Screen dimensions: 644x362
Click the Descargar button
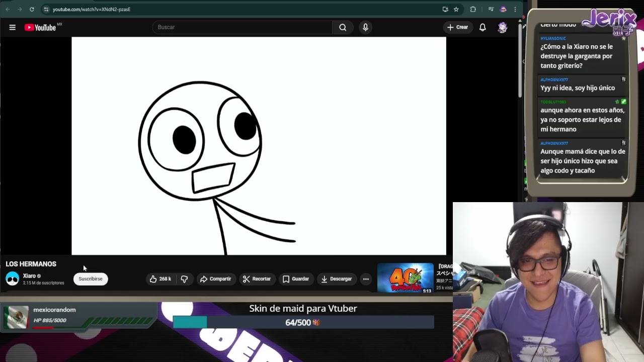coord(336,279)
